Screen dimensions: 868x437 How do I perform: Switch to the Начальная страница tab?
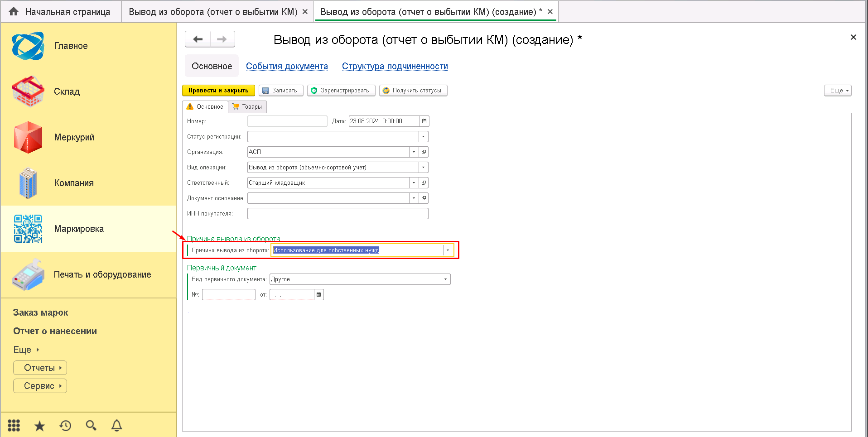pos(61,12)
